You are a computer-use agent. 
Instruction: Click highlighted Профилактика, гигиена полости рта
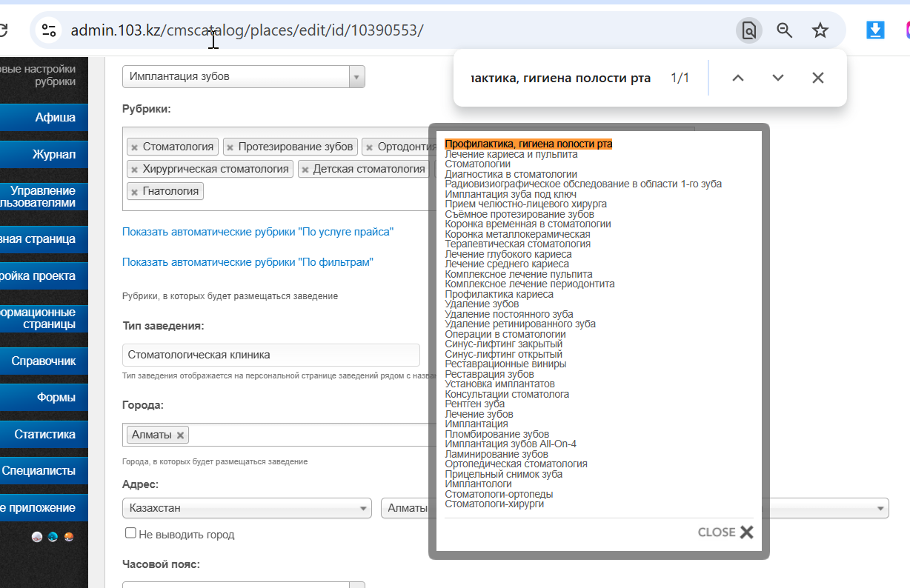[x=528, y=144]
